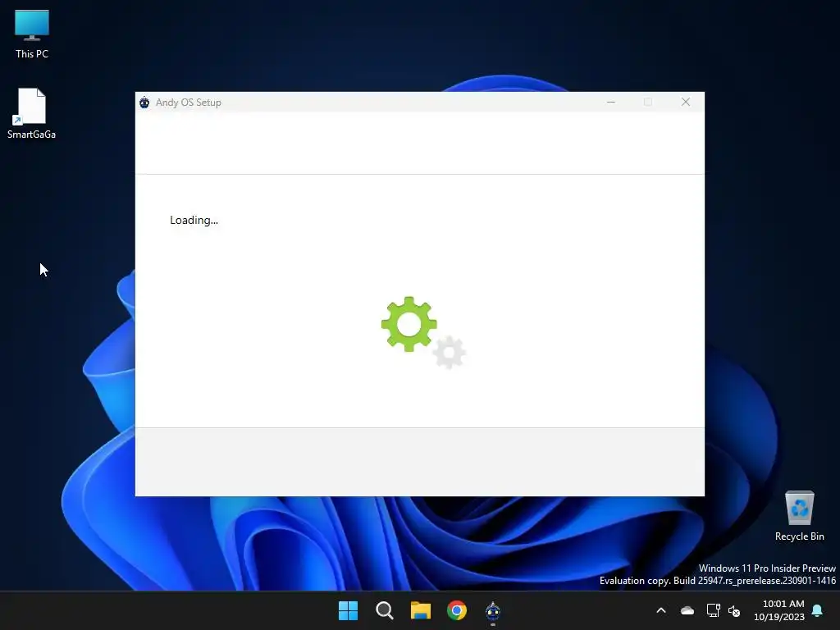840x630 pixels.
Task: Click the "Loading..." status text
Action: 194,220
